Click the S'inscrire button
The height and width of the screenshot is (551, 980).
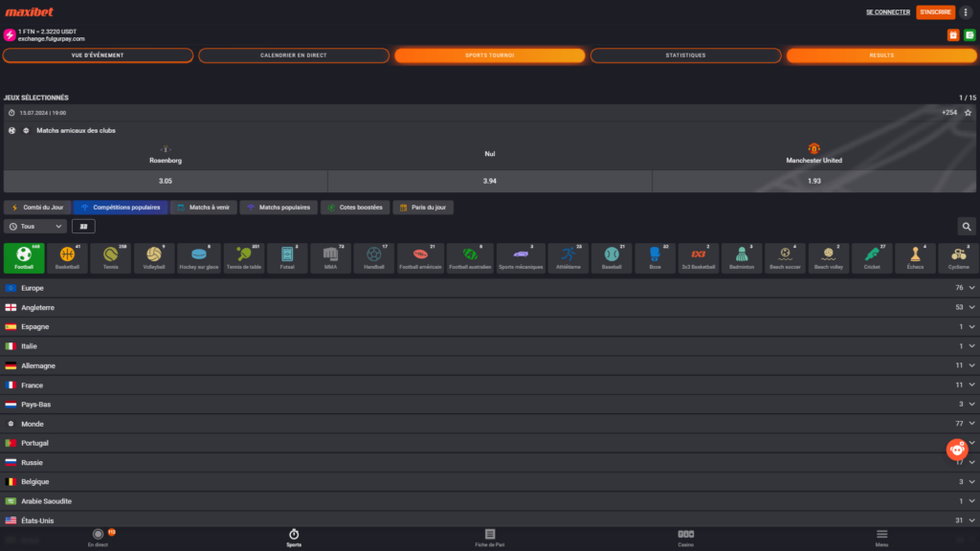[x=935, y=12]
